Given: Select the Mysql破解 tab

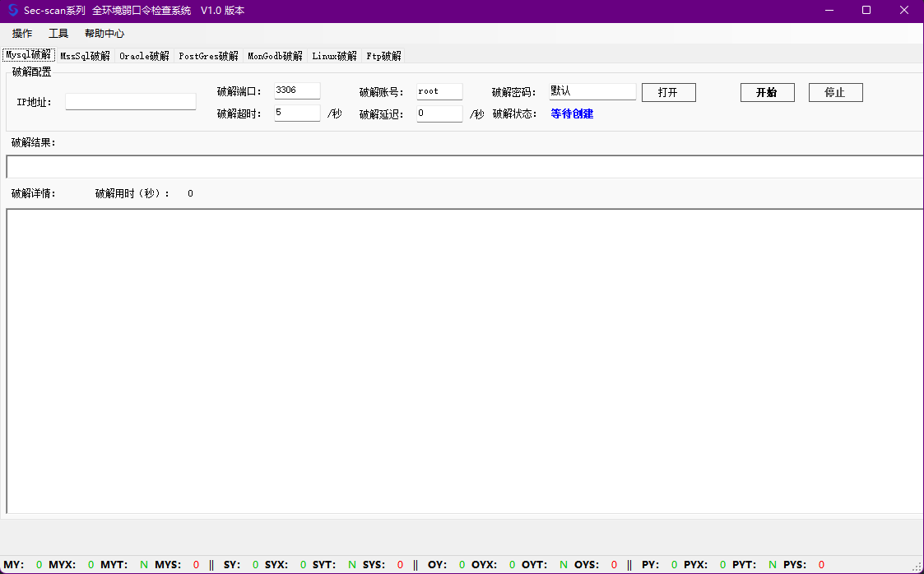Looking at the screenshot, I should (28, 55).
